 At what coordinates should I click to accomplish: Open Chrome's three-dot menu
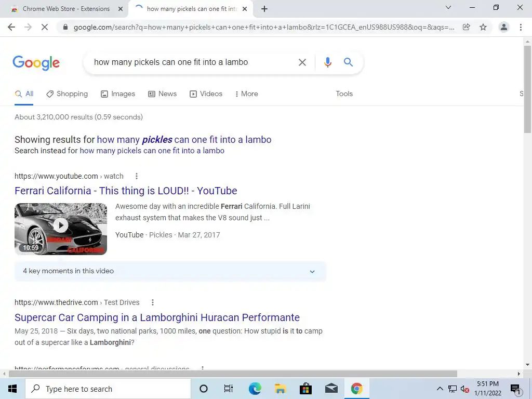coord(521,27)
